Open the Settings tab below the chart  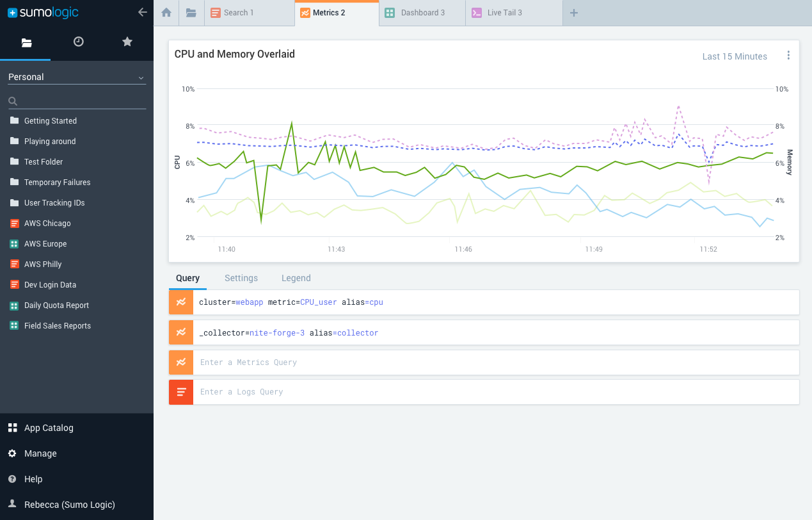click(241, 278)
